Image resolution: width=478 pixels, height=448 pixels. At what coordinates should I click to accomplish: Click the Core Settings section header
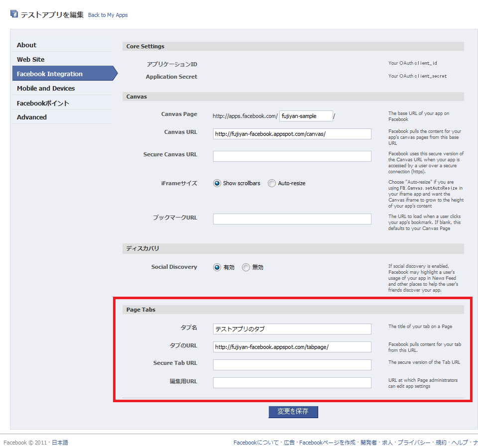(x=293, y=46)
